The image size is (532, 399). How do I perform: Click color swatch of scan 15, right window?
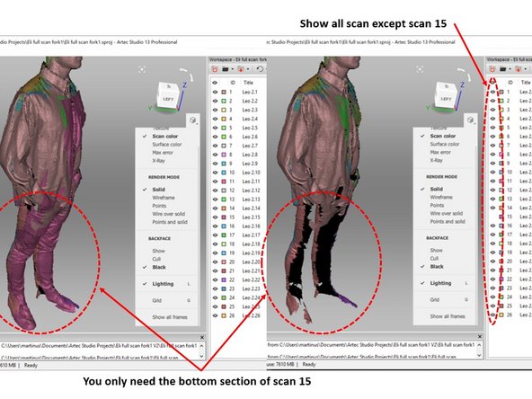[x=501, y=217]
